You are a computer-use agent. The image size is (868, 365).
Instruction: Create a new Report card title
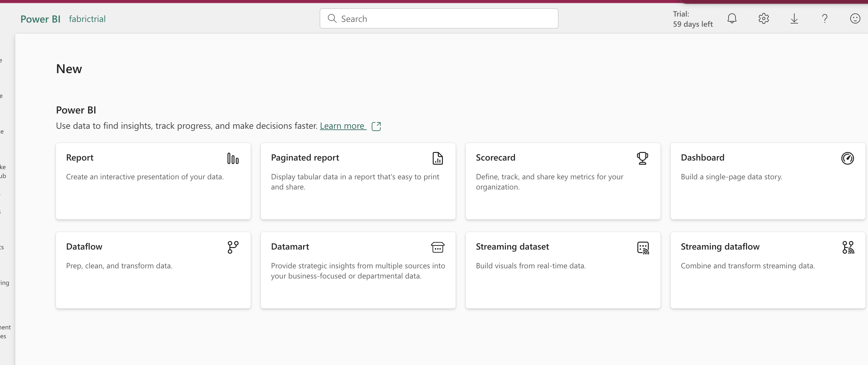pos(79,157)
